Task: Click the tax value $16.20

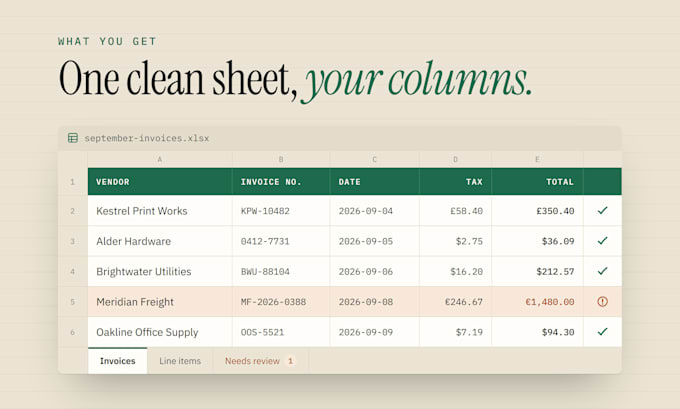Action: (466, 272)
